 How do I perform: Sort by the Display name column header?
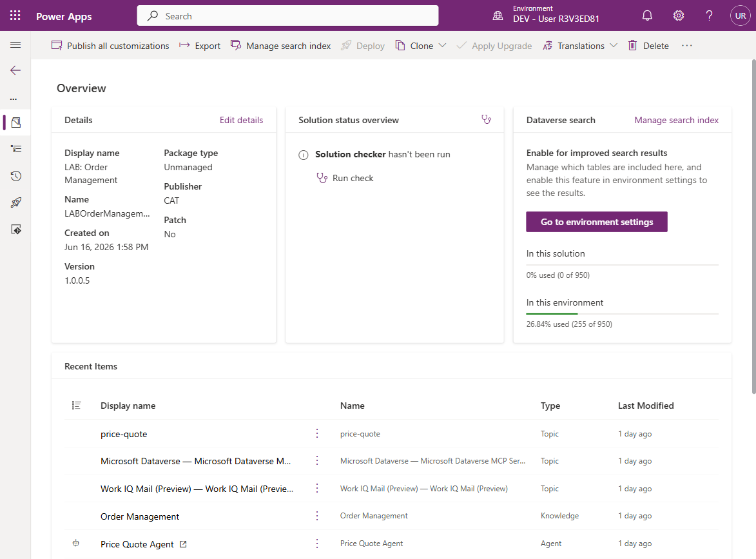pyautogui.click(x=128, y=406)
